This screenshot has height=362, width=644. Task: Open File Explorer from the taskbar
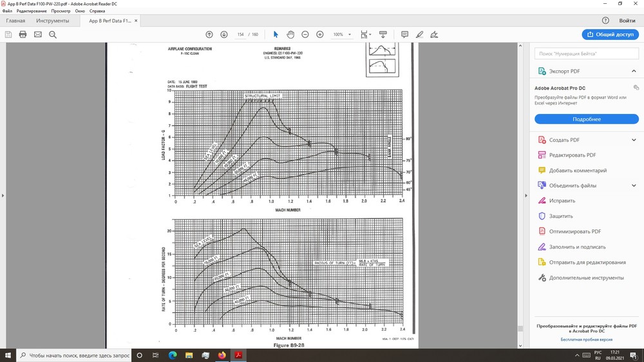point(189,356)
